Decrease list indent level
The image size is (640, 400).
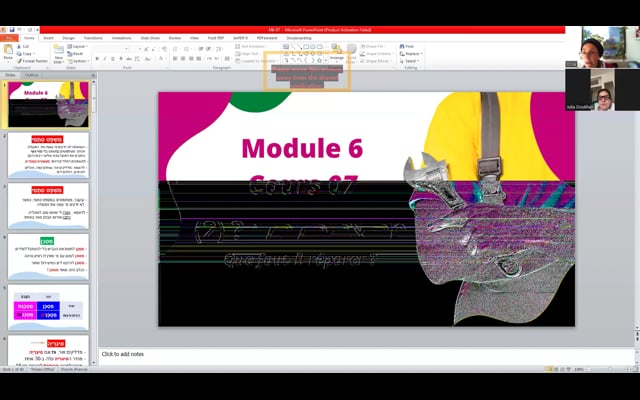click(200, 49)
